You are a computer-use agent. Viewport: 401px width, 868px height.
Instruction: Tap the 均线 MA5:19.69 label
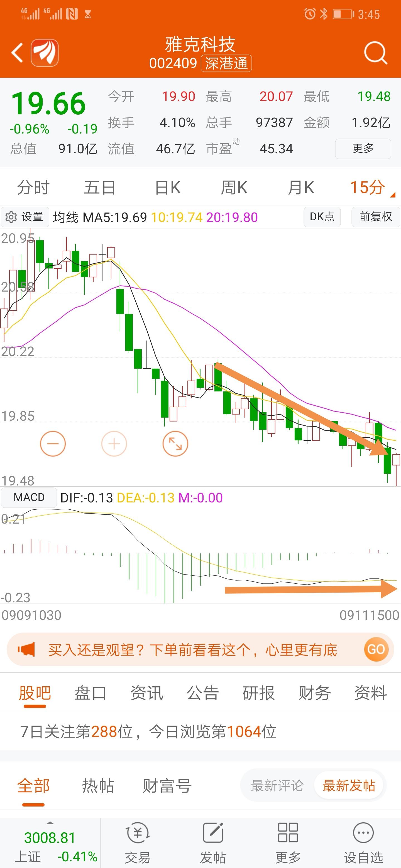[100, 217]
